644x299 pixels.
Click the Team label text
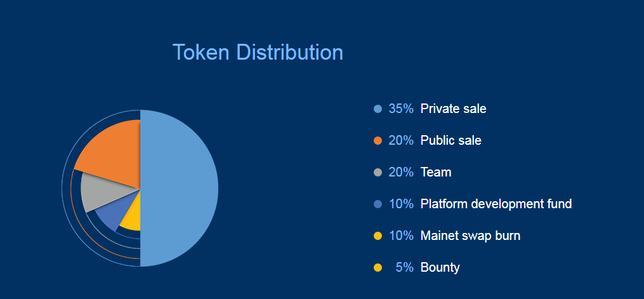click(x=436, y=172)
